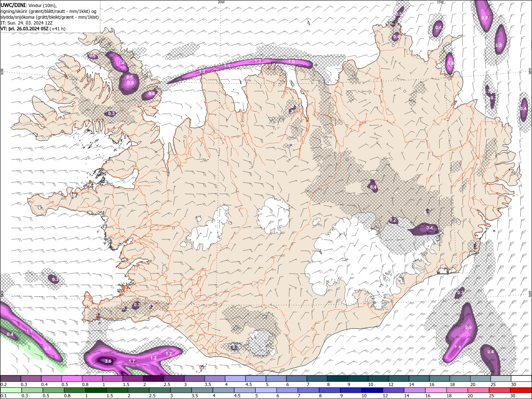The width and height of the screenshot is (532, 399).
Task: Click the 1.4 precipitation label offshore southeast
Action: pos(458,347)
